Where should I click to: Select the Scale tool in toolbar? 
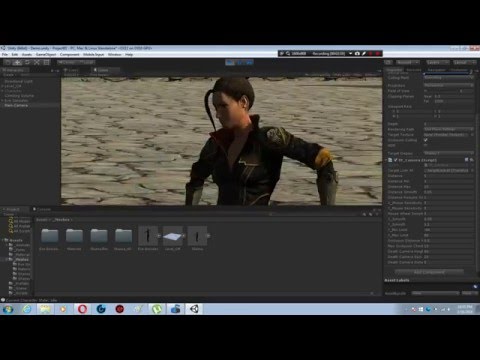click(37, 62)
